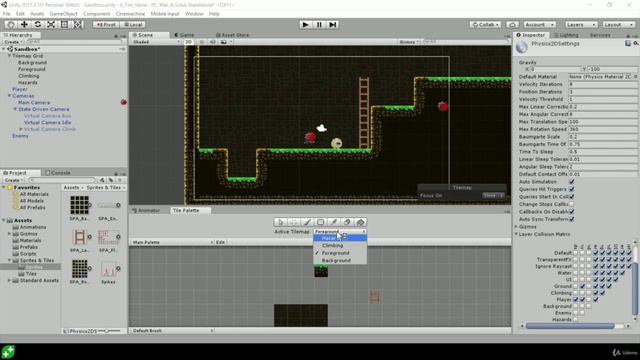Click the SPA ladder sprite asset thumbnail

point(80,237)
